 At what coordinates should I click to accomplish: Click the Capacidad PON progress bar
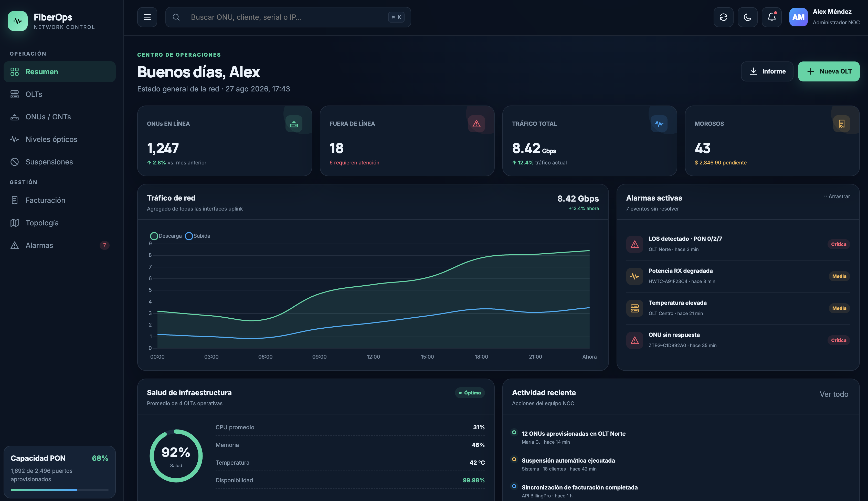59,490
